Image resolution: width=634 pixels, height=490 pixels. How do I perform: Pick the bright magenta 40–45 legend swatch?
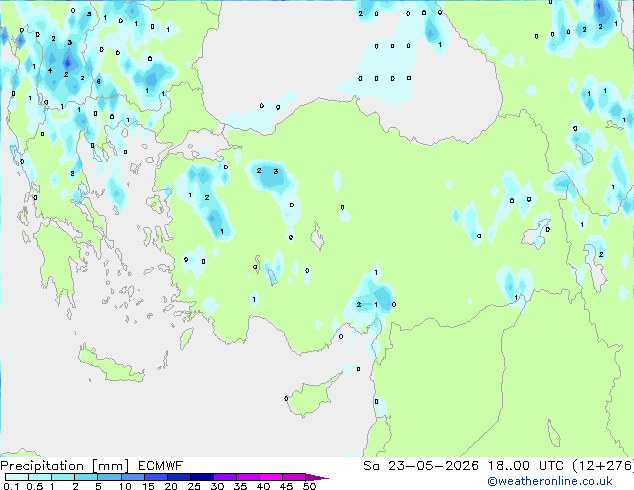(x=271, y=477)
